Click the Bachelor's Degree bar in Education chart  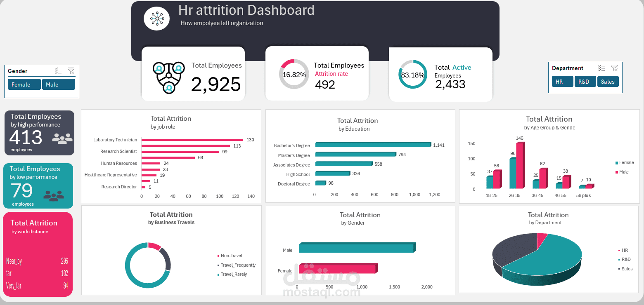(372, 145)
